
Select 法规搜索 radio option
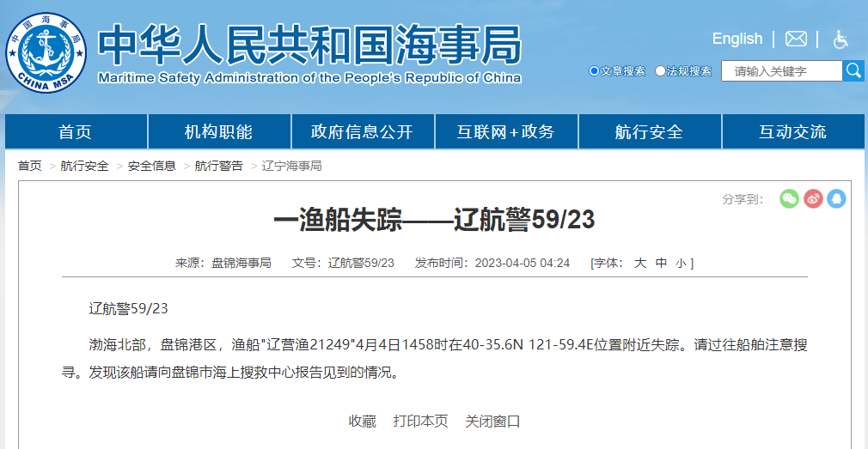(660, 70)
